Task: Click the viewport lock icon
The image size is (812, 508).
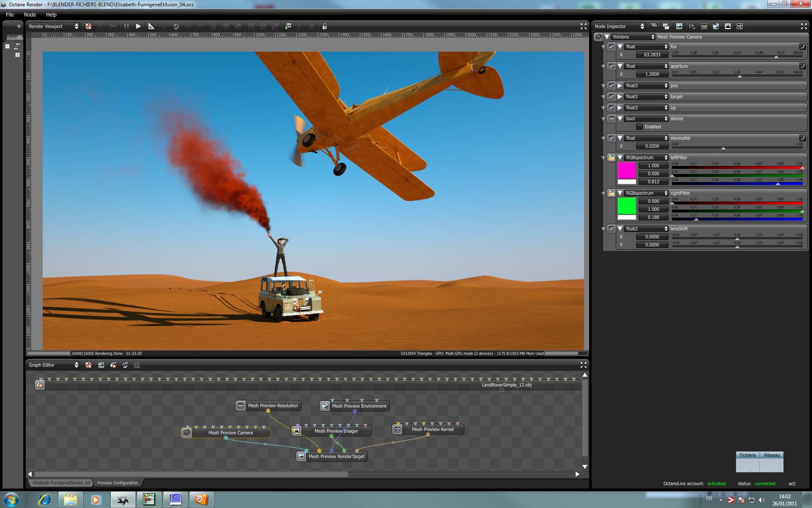Action: pos(325,26)
